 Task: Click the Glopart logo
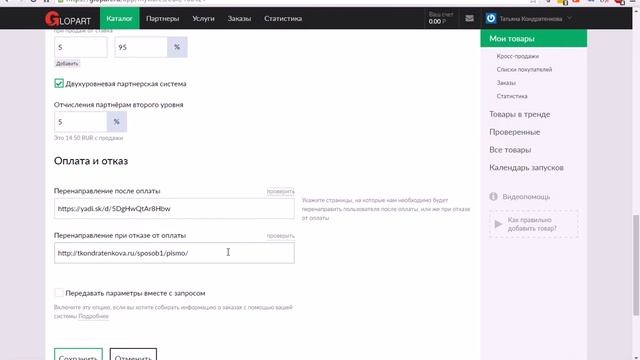click(x=68, y=19)
